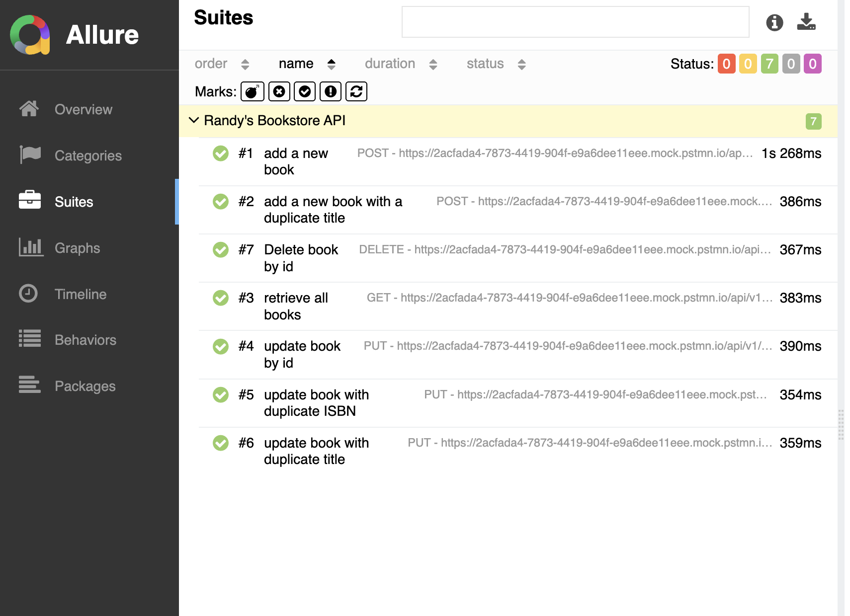Click the Timeline clock icon

pyautogui.click(x=28, y=293)
